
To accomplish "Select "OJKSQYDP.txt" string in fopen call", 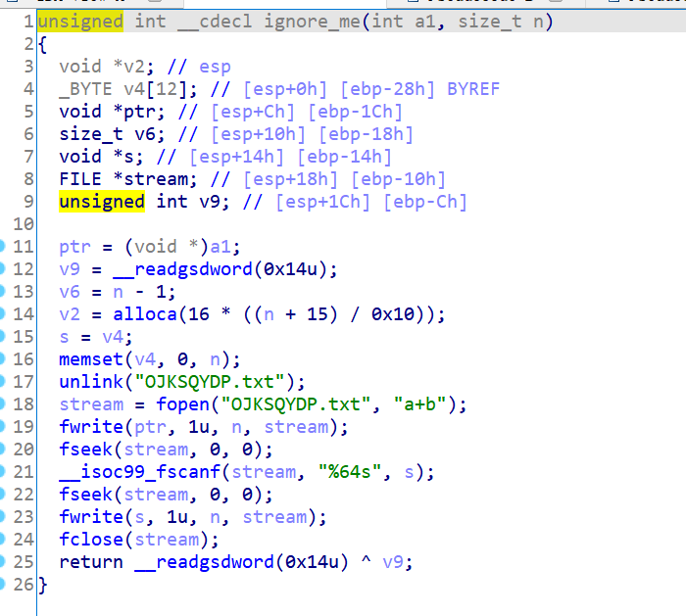I will pyautogui.click(x=295, y=403).
